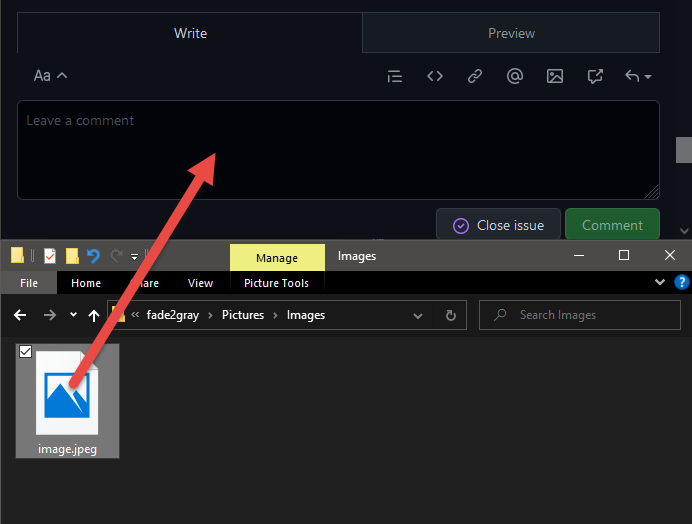Click the scroll down arrow near Comment button
This screenshot has height=524, width=692.
pyautogui.click(x=684, y=231)
